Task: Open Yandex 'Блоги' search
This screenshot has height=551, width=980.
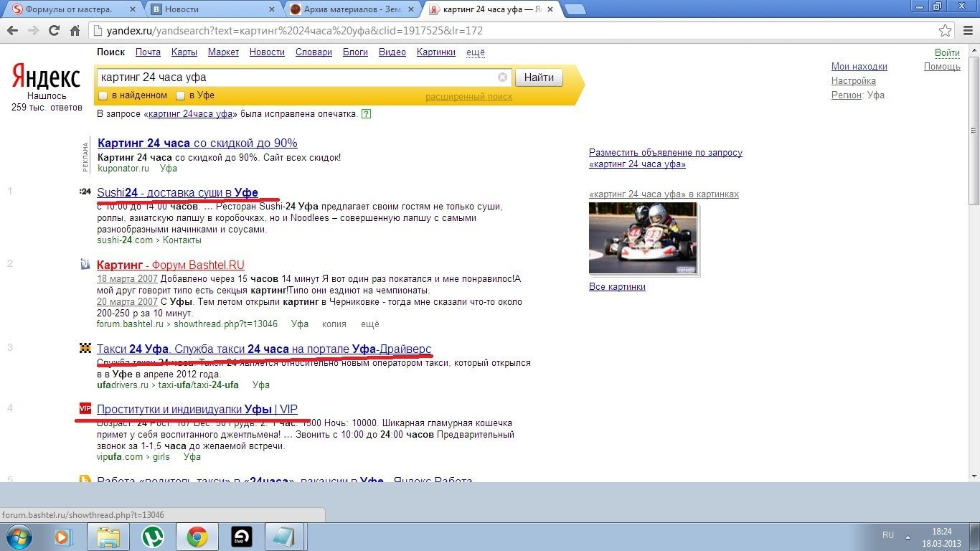Action: click(x=355, y=52)
